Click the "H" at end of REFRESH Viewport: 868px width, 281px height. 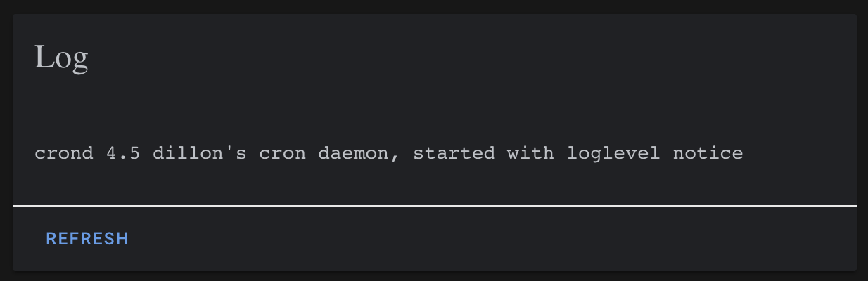[x=122, y=239]
